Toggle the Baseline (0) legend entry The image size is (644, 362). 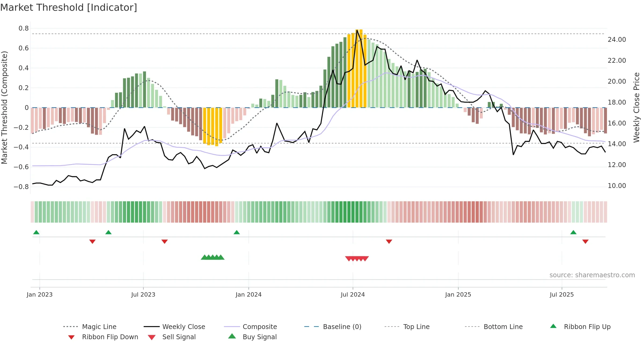coord(333,327)
